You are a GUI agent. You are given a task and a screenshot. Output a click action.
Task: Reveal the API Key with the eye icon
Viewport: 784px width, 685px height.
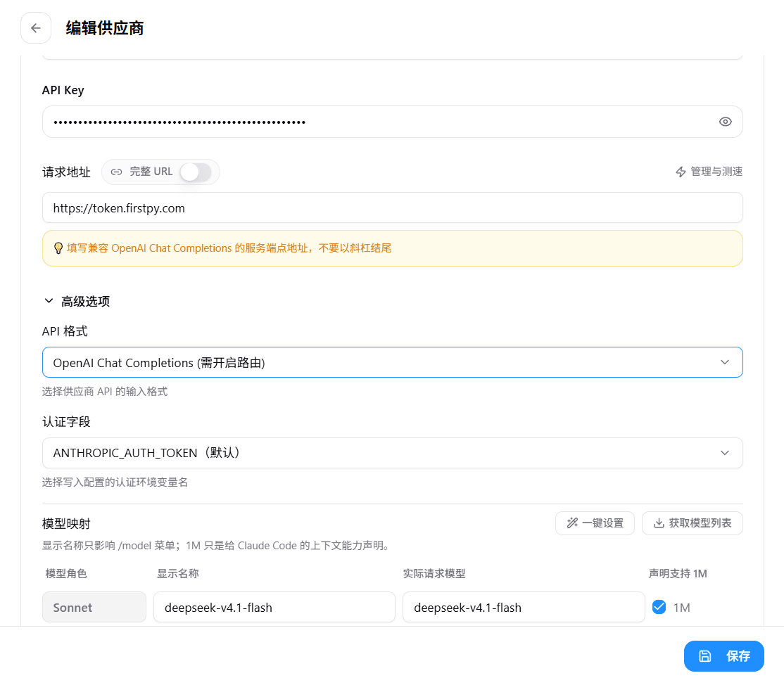tap(725, 122)
